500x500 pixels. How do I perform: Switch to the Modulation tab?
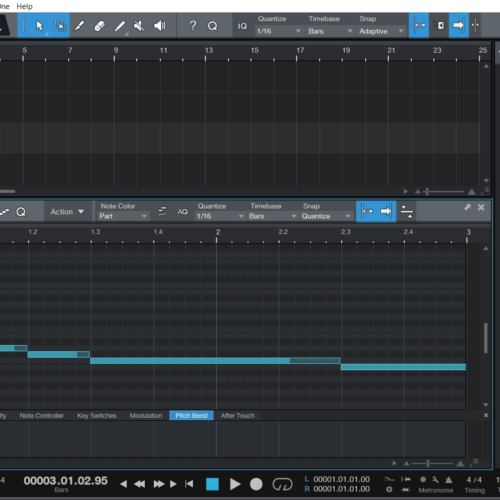click(146, 416)
